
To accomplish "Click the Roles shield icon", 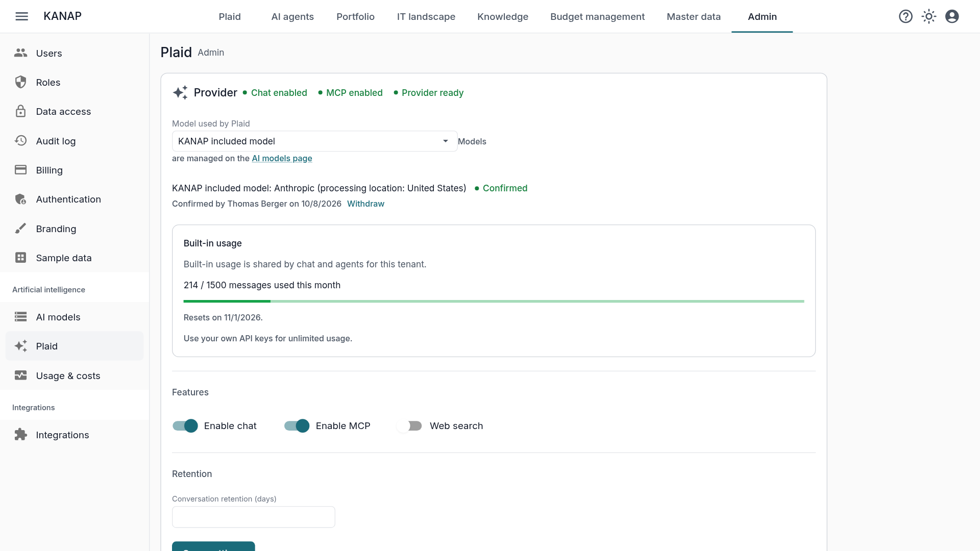I will click(20, 82).
